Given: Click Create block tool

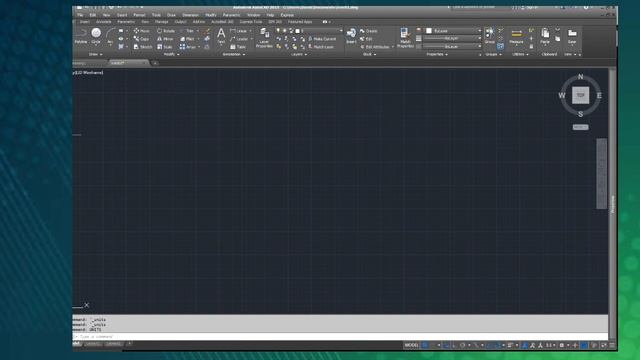Looking at the screenshot, I should tap(369, 31).
